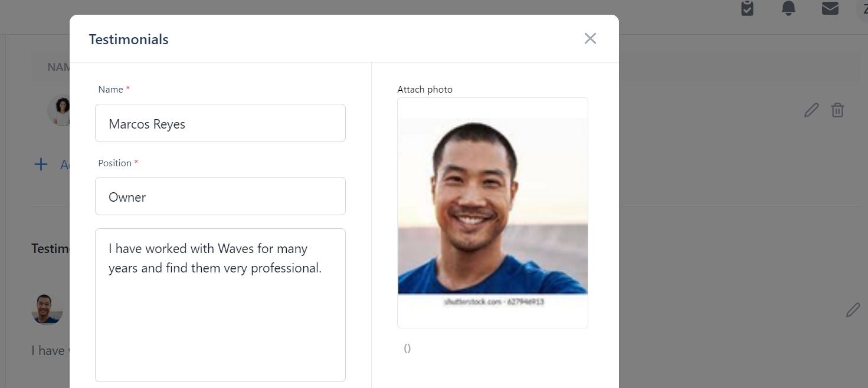Click the small round avatar of smiling man
Image resolution: width=868 pixels, height=388 pixels.
(x=47, y=309)
